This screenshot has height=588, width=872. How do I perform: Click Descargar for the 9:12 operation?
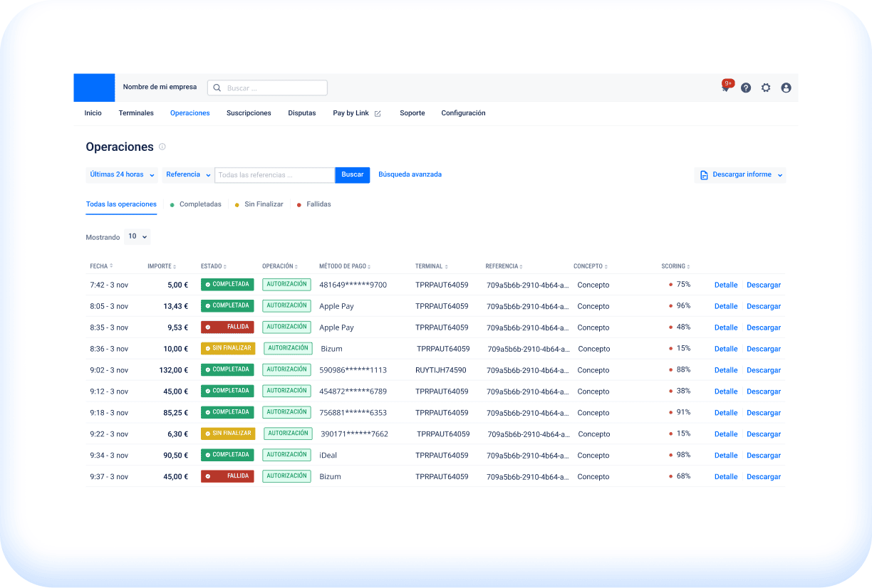764,392
